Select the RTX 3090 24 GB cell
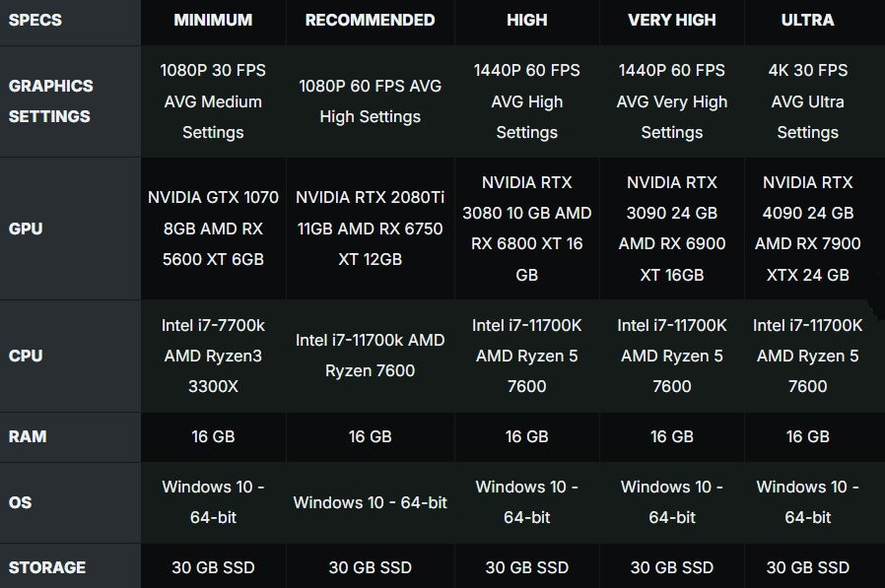This screenshot has width=885, height=588. 671,229
